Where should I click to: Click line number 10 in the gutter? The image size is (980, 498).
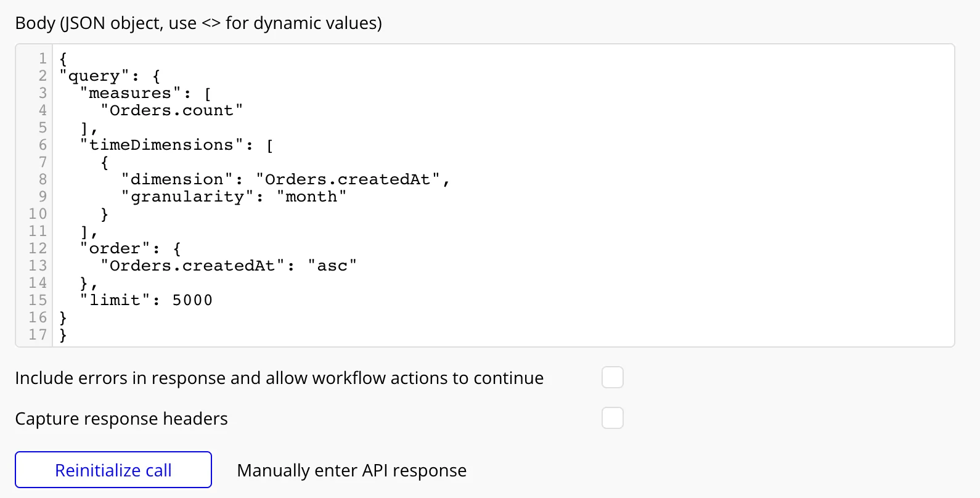pyautogui.click(x=38, y=214)
